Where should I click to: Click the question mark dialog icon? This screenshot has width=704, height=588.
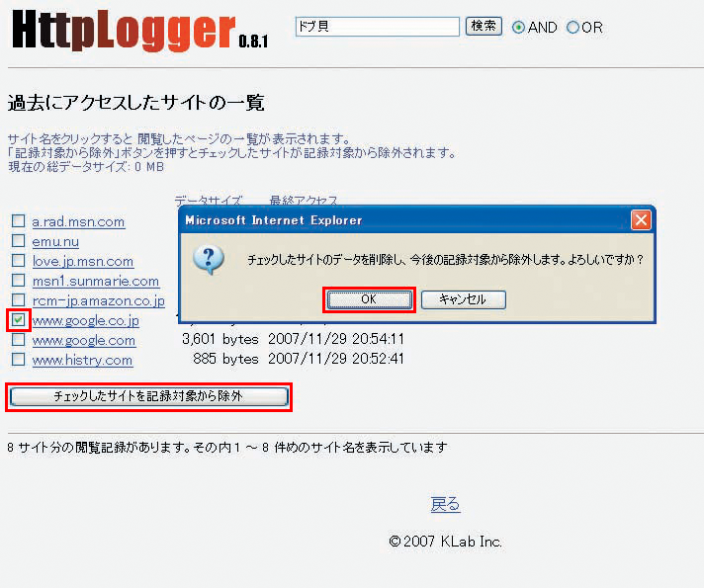(208, 260)
